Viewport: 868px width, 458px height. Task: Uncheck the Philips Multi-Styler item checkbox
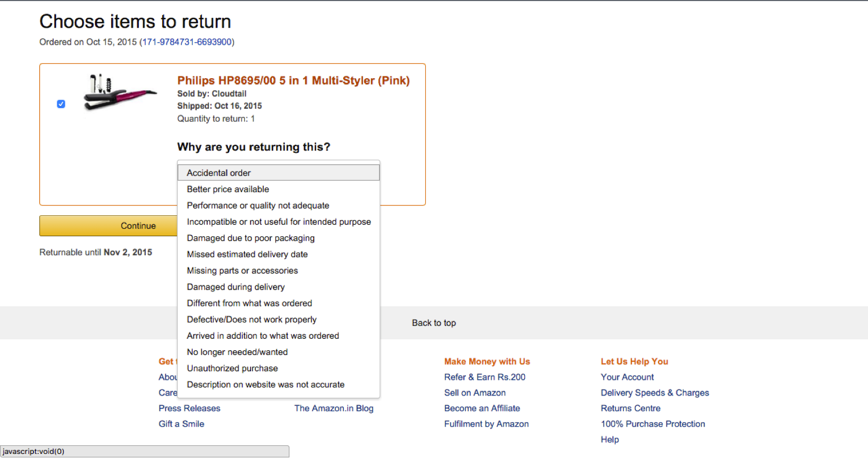pyautogui.click(x=61, y=104)
